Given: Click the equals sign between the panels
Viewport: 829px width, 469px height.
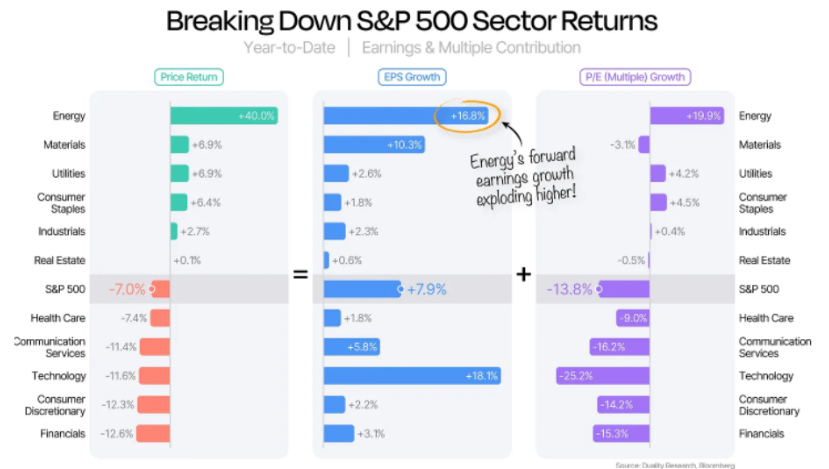Looking at the screenshot, I should tap(300, 273).
